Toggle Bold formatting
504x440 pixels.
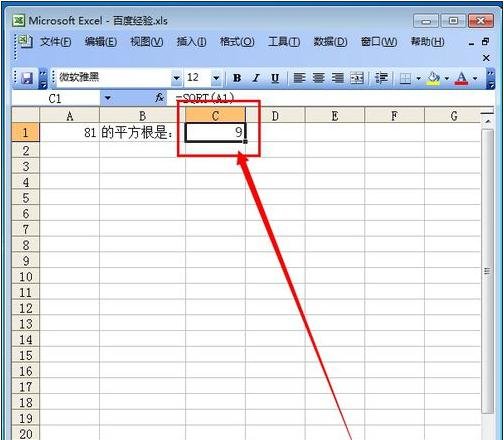coord(237,78)
